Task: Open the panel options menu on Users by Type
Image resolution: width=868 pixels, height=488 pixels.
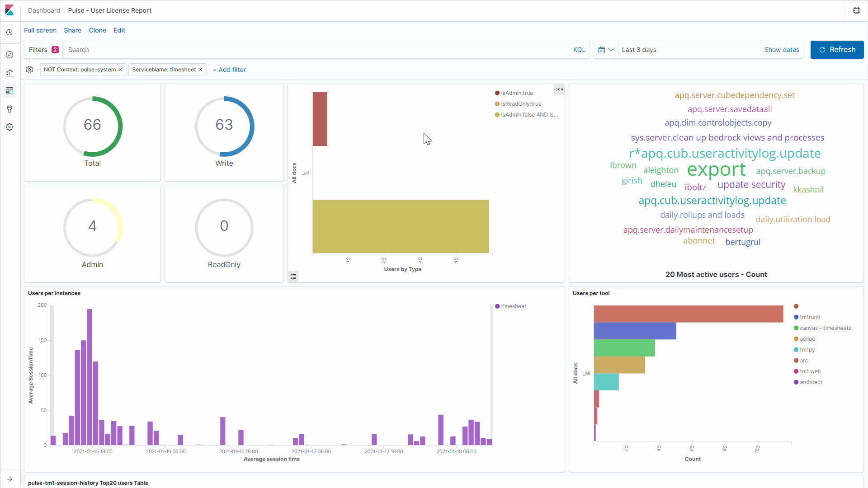Action: (x=559, y=89)
